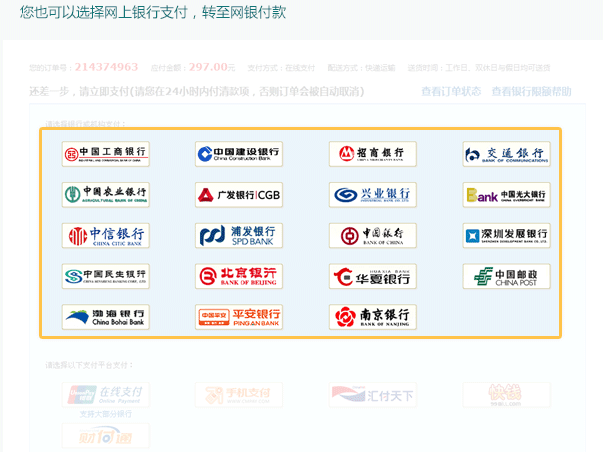This screenshot has width=603, height=452.
Task: Click the 支付方式：在线支付 text
Action: tap(281, 68)
